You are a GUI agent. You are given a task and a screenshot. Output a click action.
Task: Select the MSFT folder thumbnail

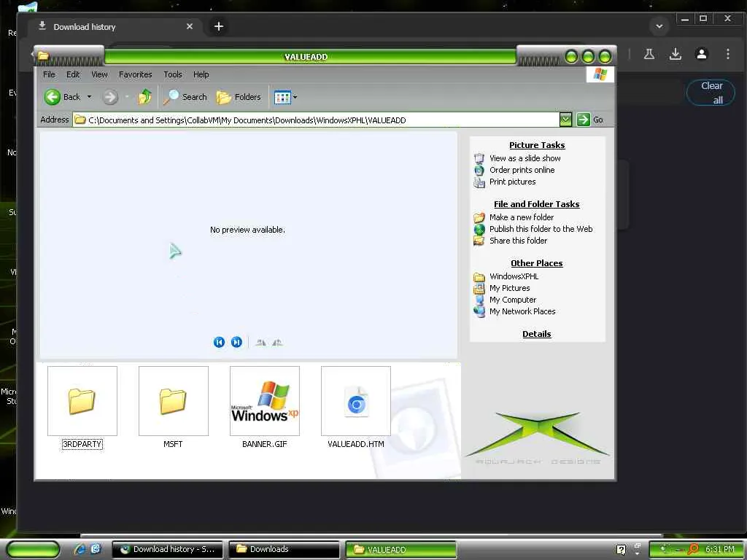coord(174,401)
